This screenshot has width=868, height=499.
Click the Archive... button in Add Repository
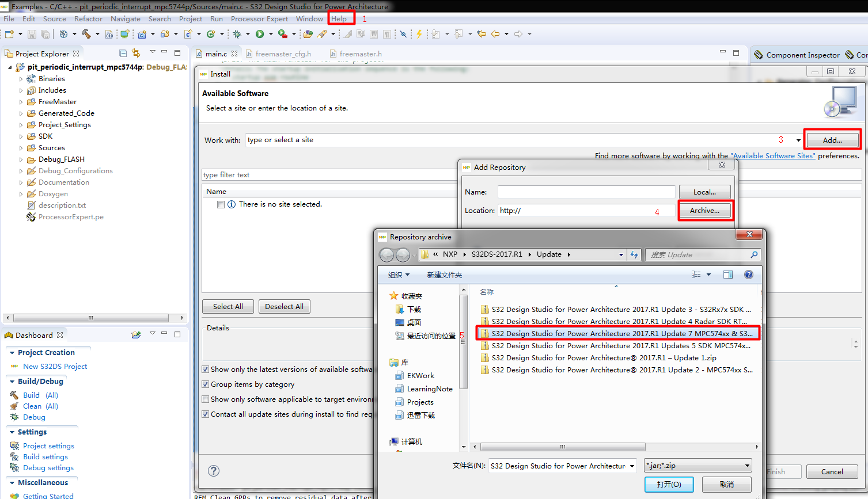(x=705, y=211)
